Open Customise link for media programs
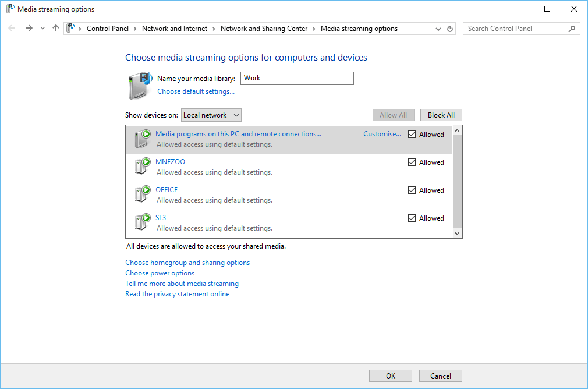Image resolution: width=588 pixels, height=389 pixels. click(382, 134)
